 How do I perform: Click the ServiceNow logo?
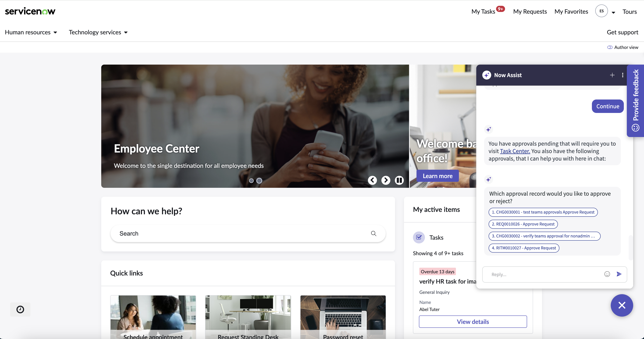tap(30, 11)
